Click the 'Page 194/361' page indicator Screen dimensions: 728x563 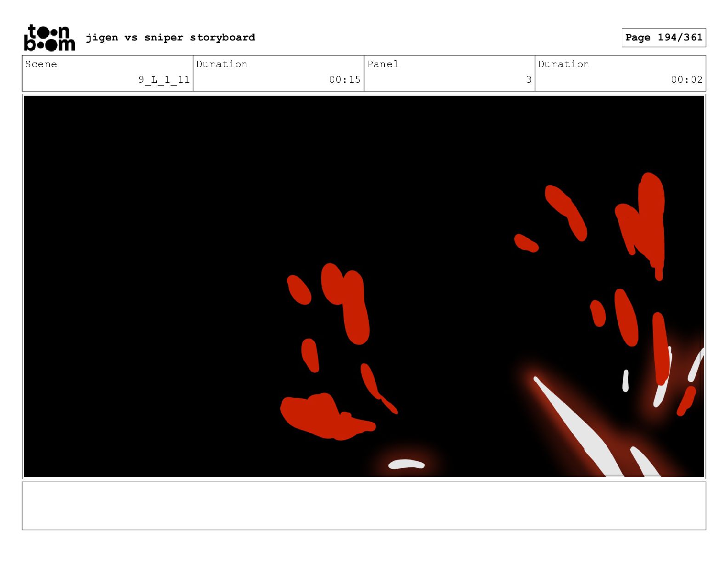pos(664,38)
